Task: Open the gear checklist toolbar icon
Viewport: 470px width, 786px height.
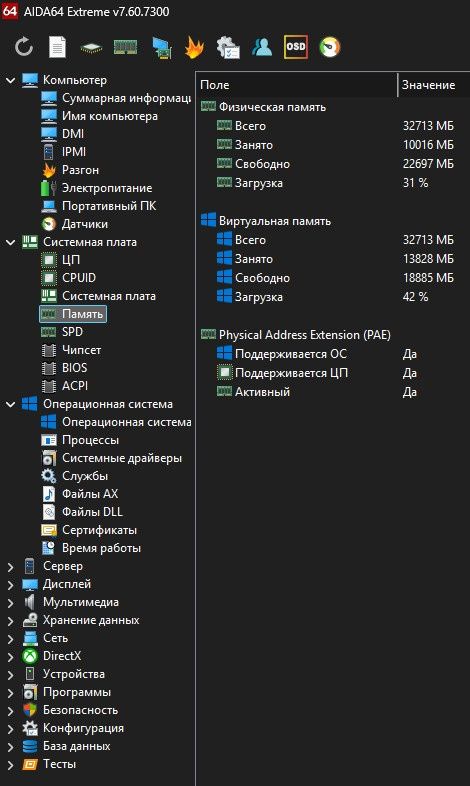Action: coord(228,48)
